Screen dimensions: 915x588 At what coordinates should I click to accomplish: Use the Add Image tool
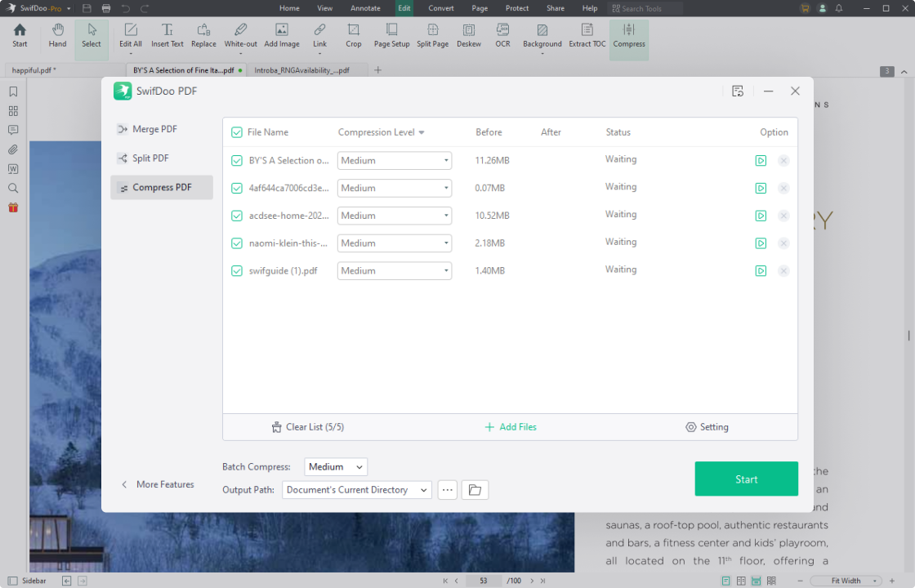point(282,36)
